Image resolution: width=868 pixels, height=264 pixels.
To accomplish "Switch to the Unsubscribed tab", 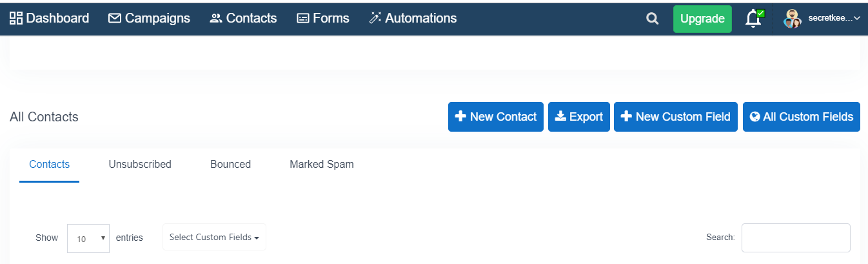I will pos(140,164).
